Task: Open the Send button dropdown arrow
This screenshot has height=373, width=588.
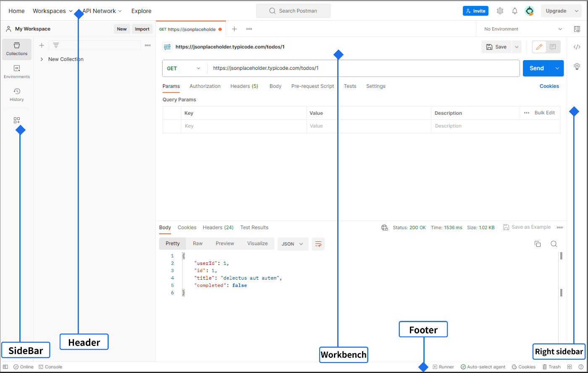Action: (x=557, y=68)
